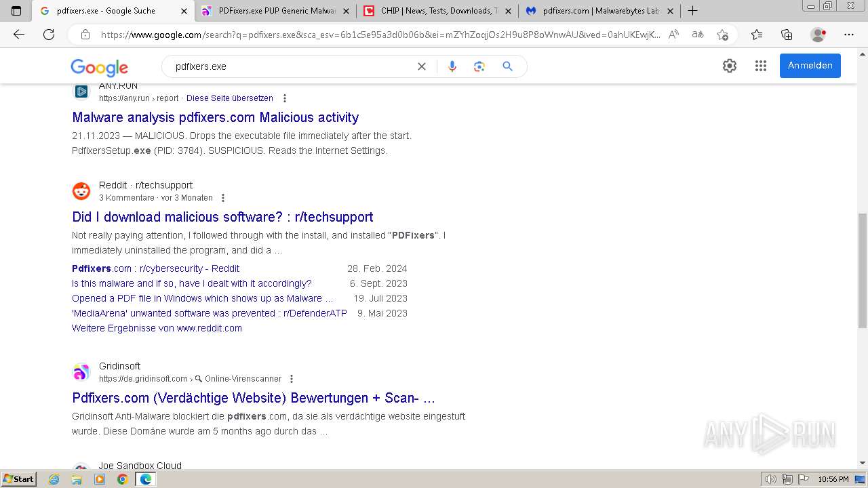Screen dimensions: 868x488
Task: Click Weitere Ergebnisse von www.reddit.com
Action: (x=157, y=328)
